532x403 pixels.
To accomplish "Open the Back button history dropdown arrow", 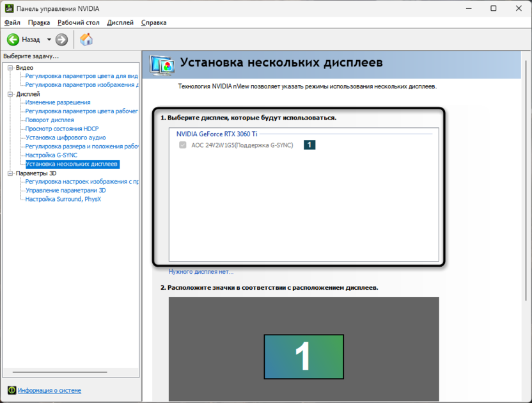I will click(49, 40).
